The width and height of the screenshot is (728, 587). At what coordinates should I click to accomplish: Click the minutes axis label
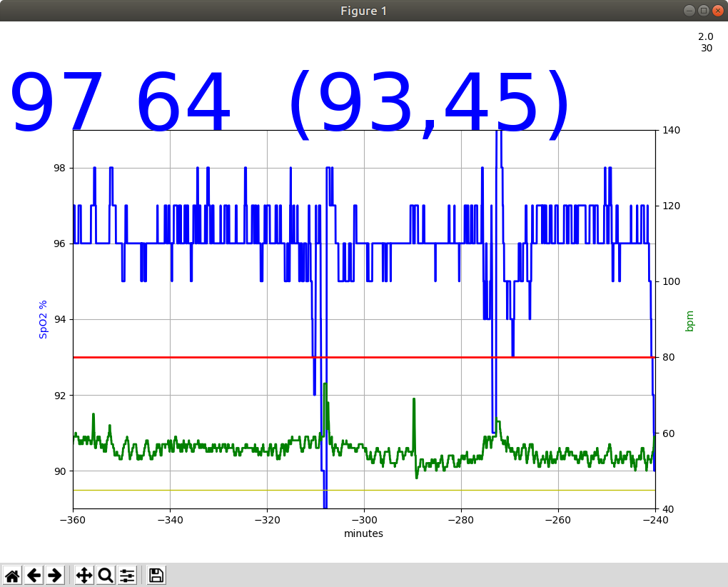pyautogui.click(x=364, y=533)
